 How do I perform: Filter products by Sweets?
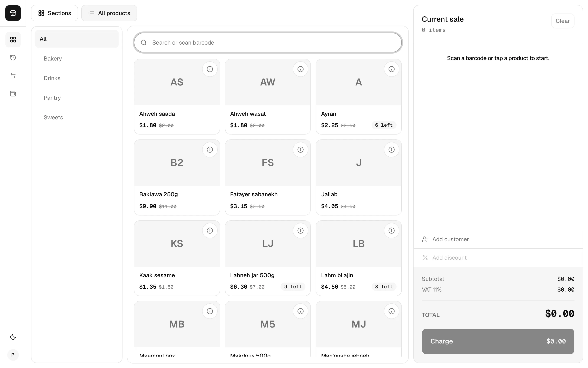pyautogui.click(x=77, y=118)
